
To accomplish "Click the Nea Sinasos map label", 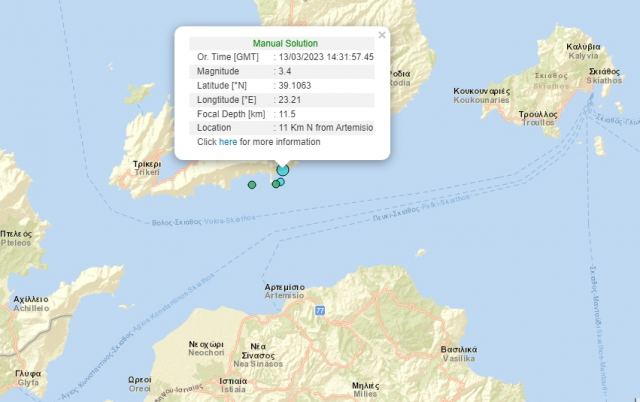I will (x=258, y=355).
